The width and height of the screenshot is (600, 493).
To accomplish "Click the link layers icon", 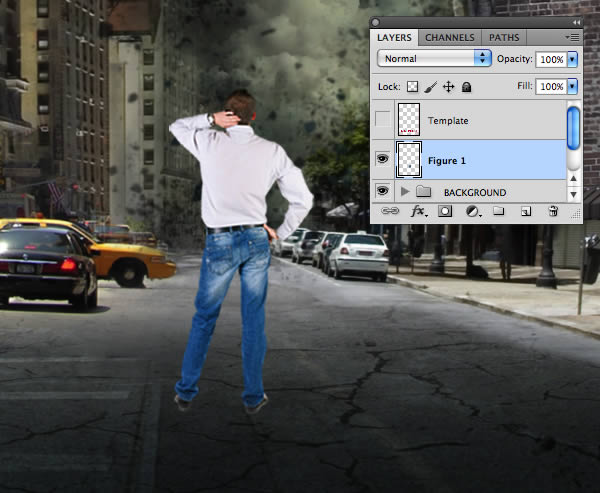I will click(390, 211).
